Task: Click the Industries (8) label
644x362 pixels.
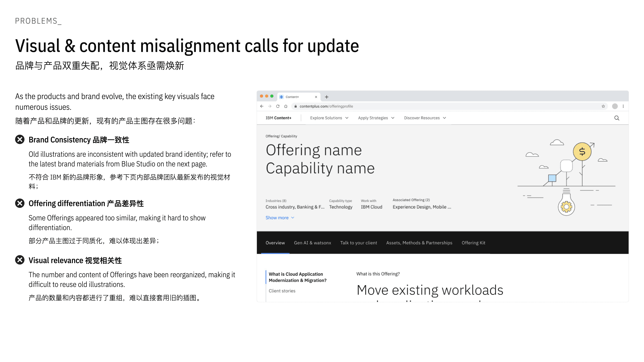Action: [276, 201]
